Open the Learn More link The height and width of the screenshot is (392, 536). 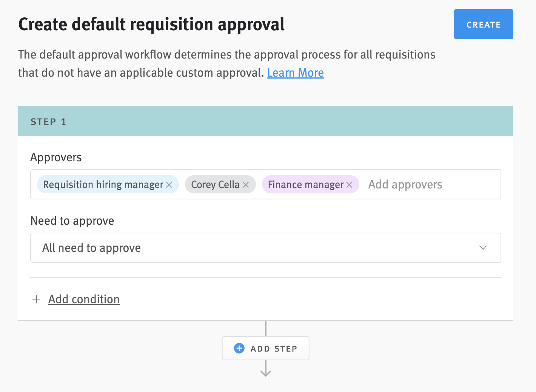[x=295, y=73]
